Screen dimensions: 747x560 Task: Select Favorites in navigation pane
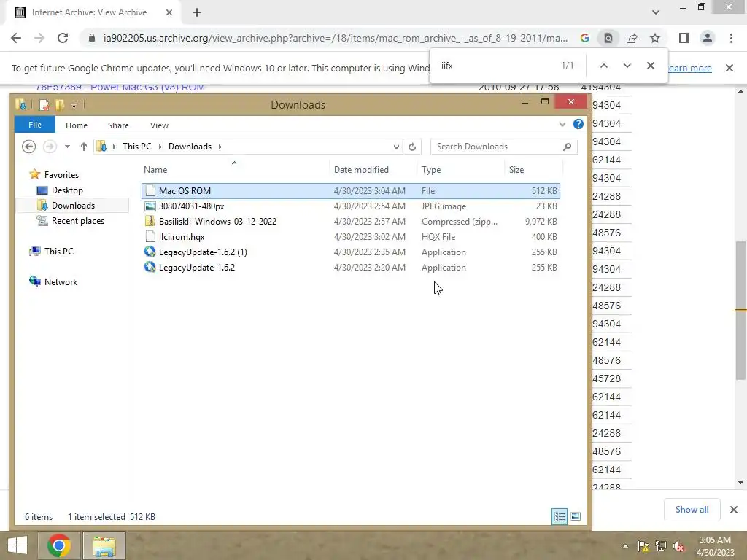61,175
